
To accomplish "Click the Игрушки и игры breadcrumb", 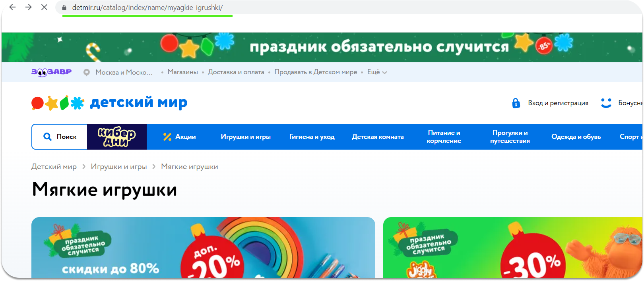I will click(x=119, y=167).
